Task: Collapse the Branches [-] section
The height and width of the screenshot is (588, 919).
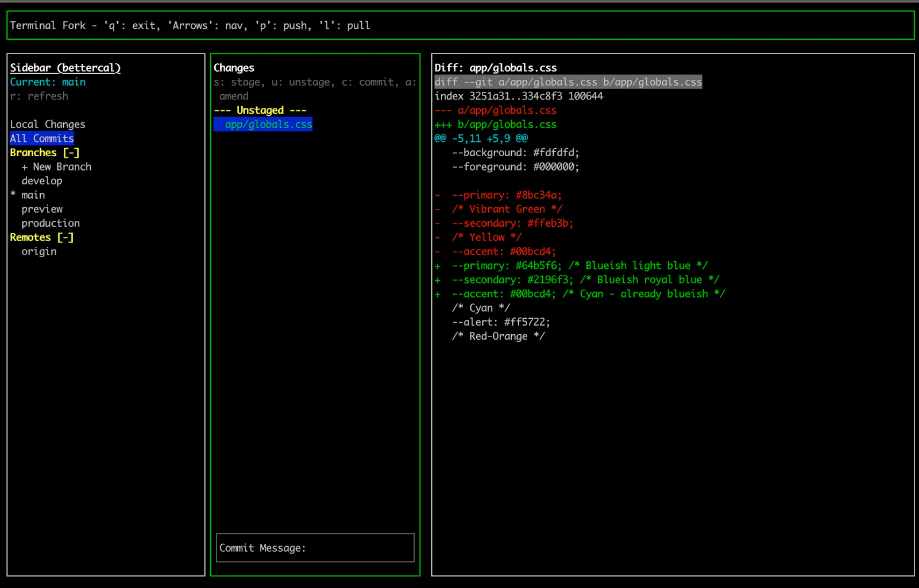Action: [x=45, y=153]
